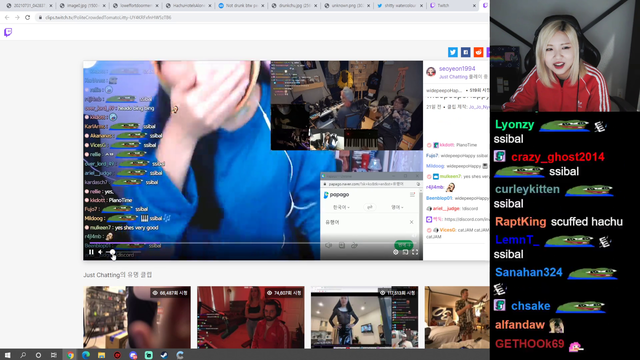Launch Microsoft Edge from the taskbar

[x=86, y=355]
